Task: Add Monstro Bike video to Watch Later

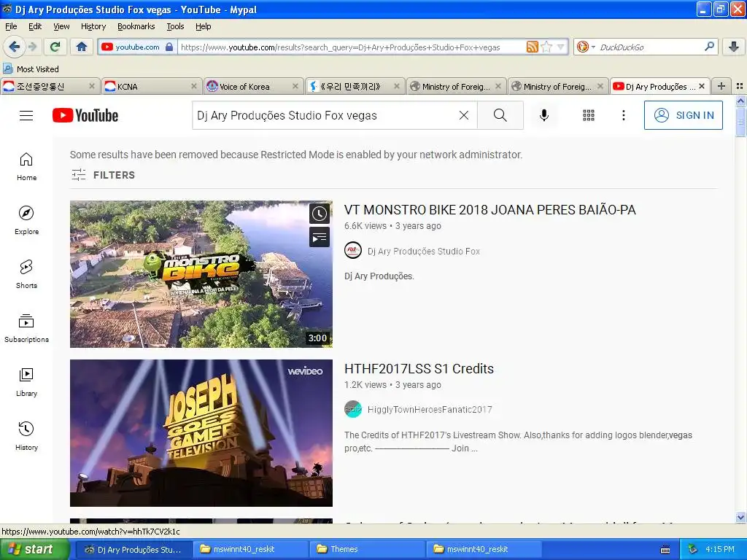Action: click(x=320, y=214)
